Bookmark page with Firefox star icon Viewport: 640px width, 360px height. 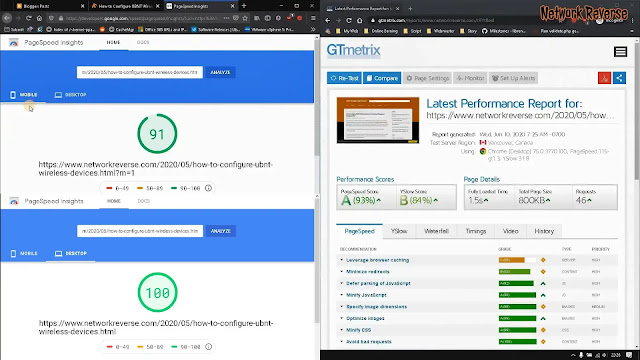click(x=245, y=18)
